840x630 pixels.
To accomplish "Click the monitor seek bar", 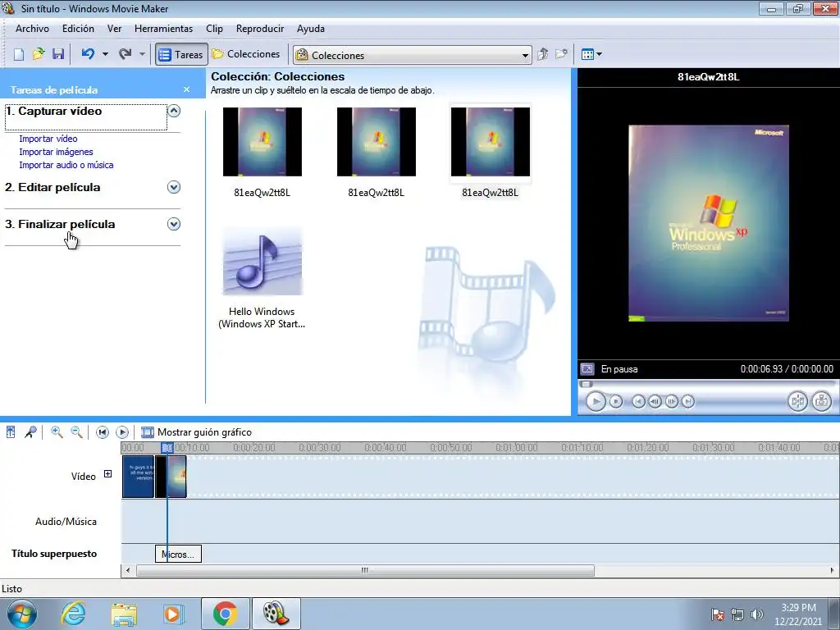I will (707, 384).
